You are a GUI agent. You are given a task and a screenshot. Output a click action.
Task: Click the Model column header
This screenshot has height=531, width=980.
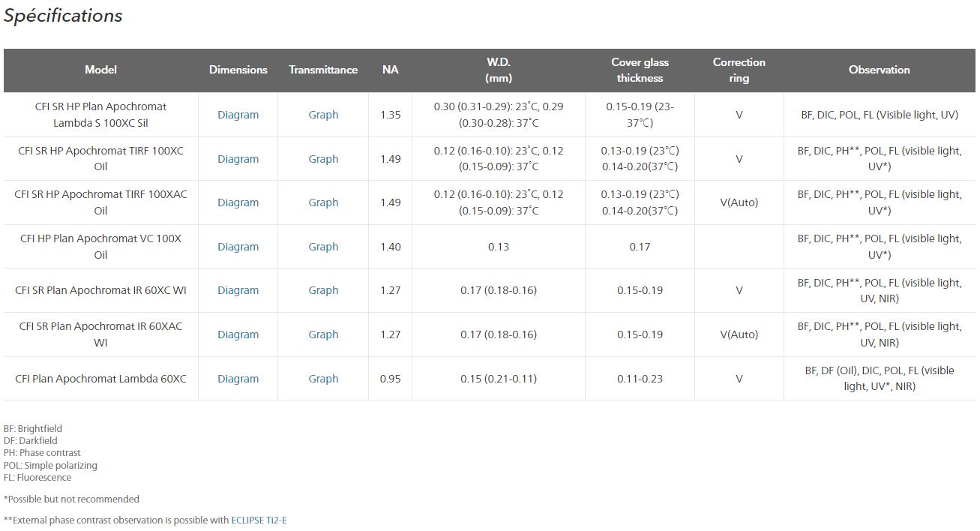(x=100, y=70)
